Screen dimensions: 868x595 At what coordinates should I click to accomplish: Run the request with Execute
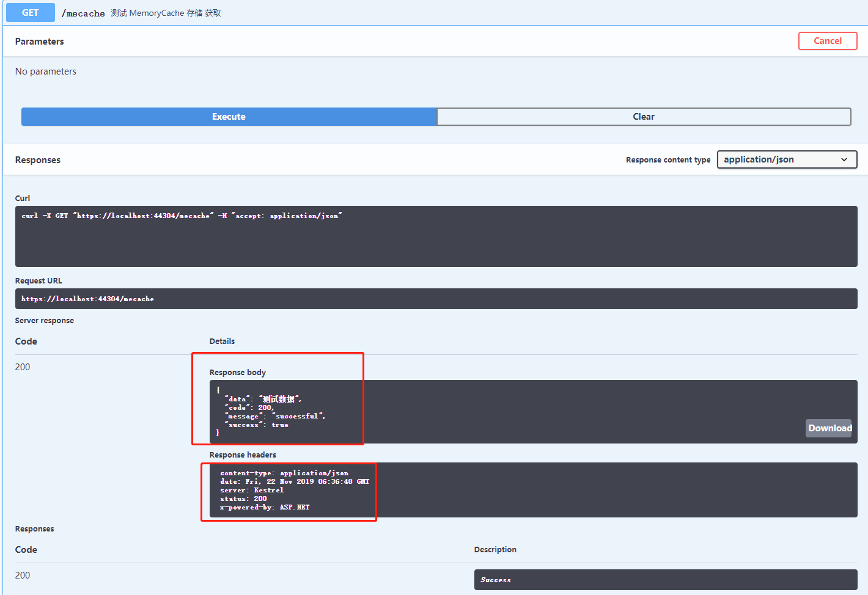point(229,117)
